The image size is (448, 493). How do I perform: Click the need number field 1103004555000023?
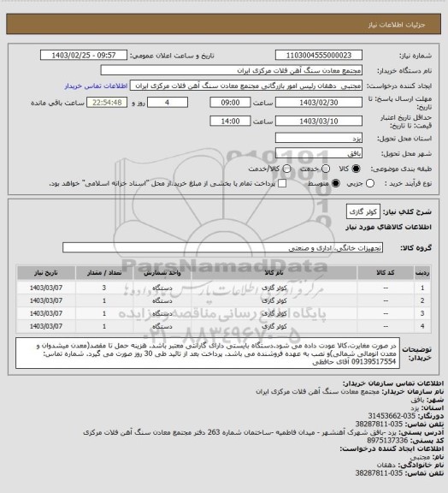tap(319, 56)
